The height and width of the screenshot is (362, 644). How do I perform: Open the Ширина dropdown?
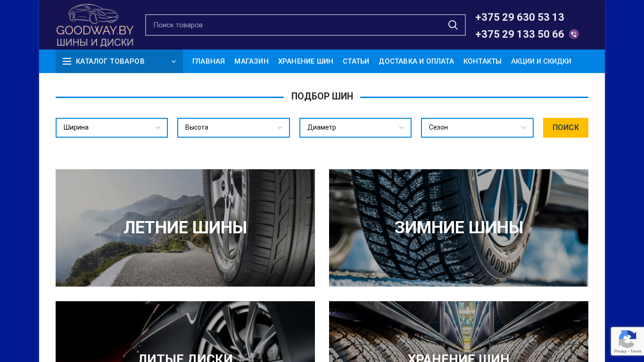112,128
